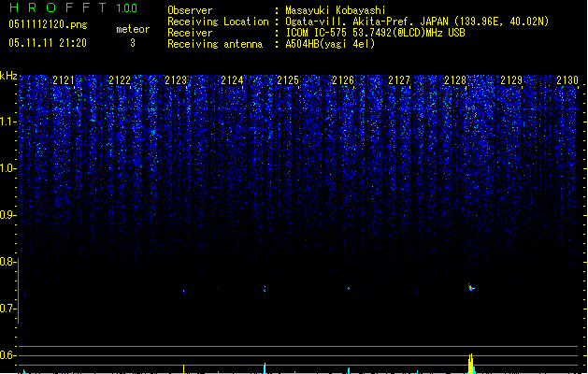Click the ICOM IC-575 53.7492 MHz USB text
588x374 pixels.
pyautogui.click(x=376, y=33)
